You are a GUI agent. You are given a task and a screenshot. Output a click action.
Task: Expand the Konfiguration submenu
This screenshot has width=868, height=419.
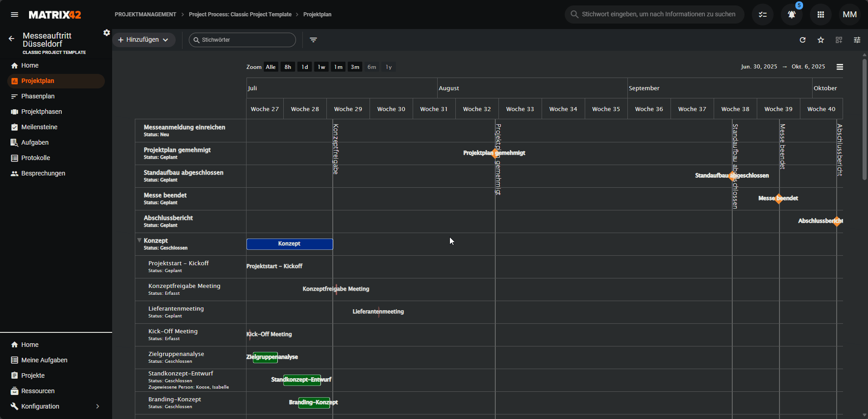pos(97,406)
